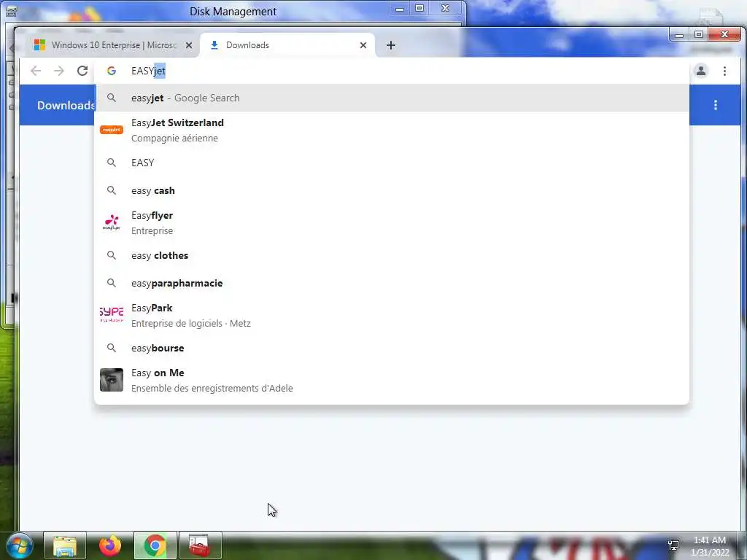The width and height of the screenshot is (747, 560).
Task: Open File Explorer from taskbar
Action: click(x=65, y=545)
